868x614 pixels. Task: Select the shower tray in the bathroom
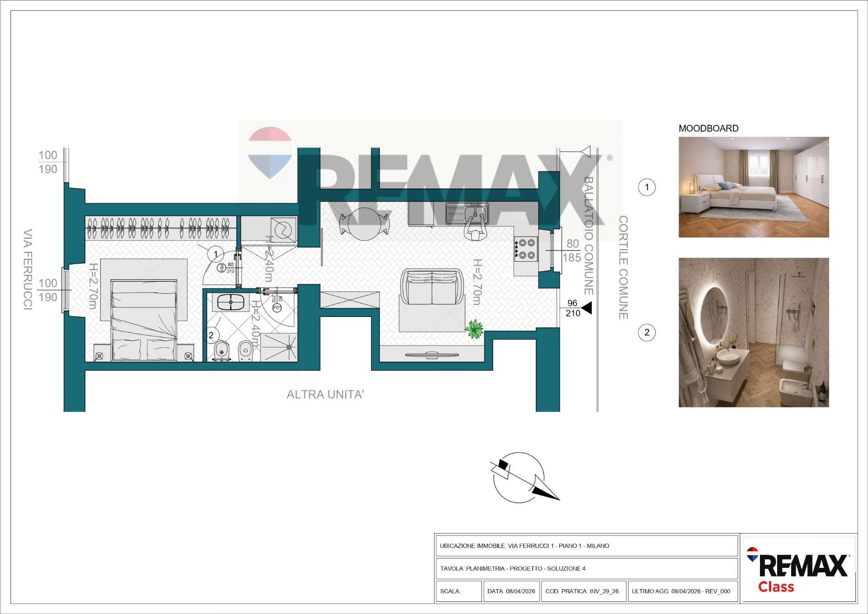point(278,347)
